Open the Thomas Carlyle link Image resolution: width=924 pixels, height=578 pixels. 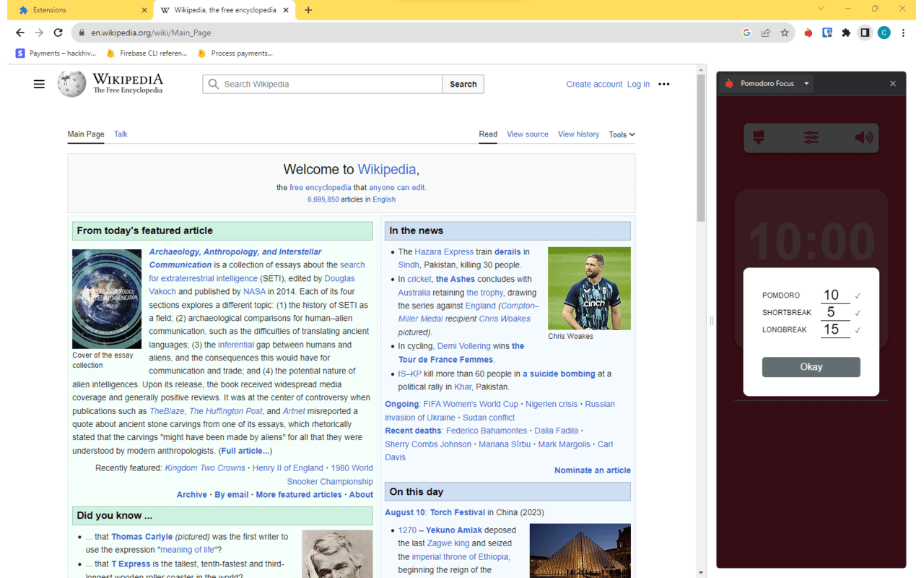[x=141, y=537]
